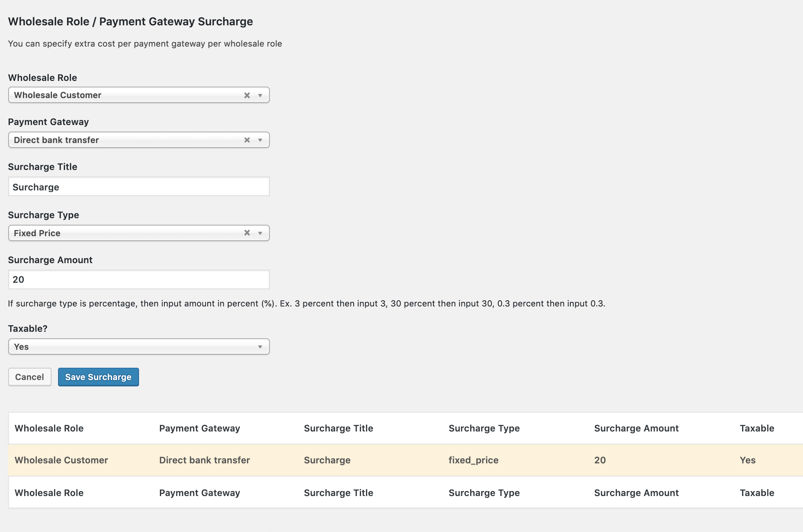Screen dimensions: 803x532
Task: Click the fixed_price cell in the table
Action: 473,460
